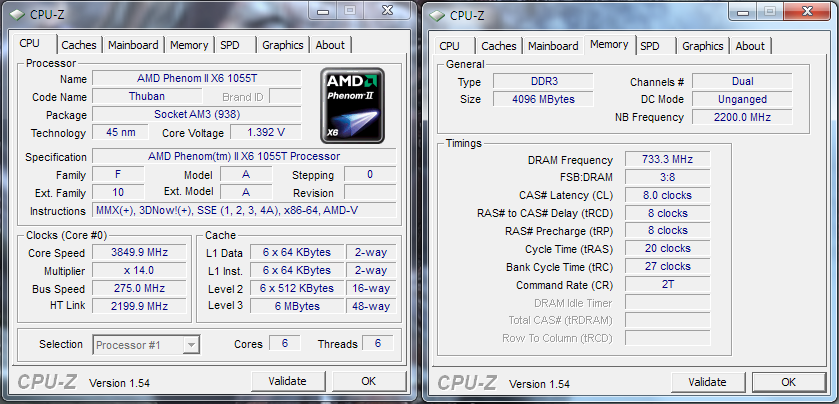
Task: Open the Caches tab in left CPU-Z window
Action: click(79, 45)
